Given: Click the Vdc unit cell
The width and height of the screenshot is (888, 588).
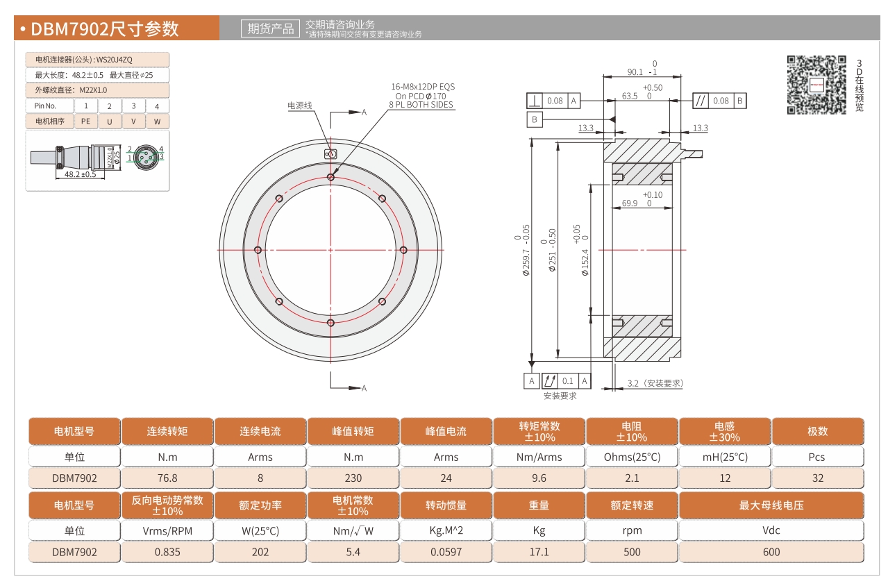Looking at the screenshot, I should point(771,531).
